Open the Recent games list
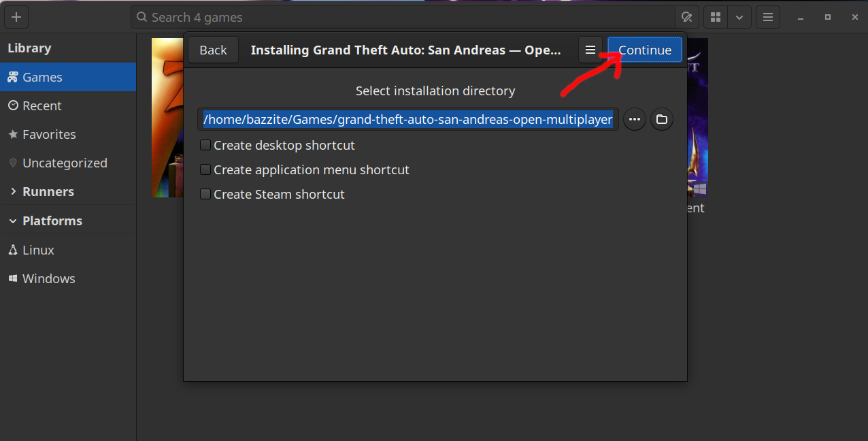This screenshot has height=441, width=868. point(68,105)
